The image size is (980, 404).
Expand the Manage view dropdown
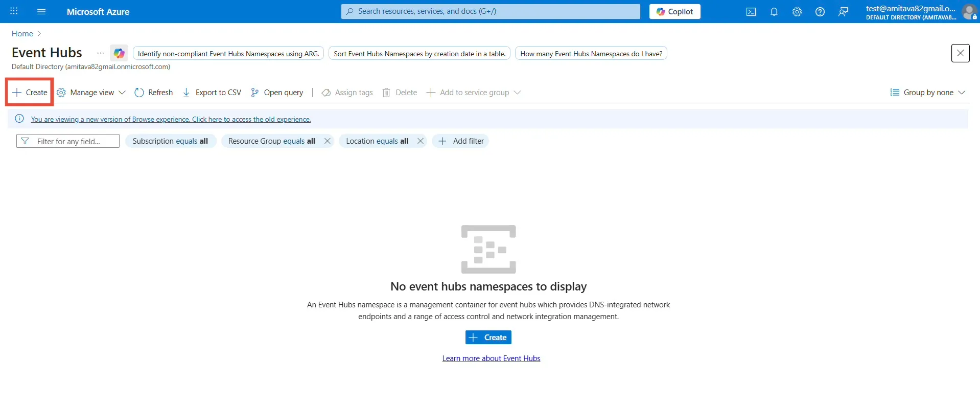point(91,93)
